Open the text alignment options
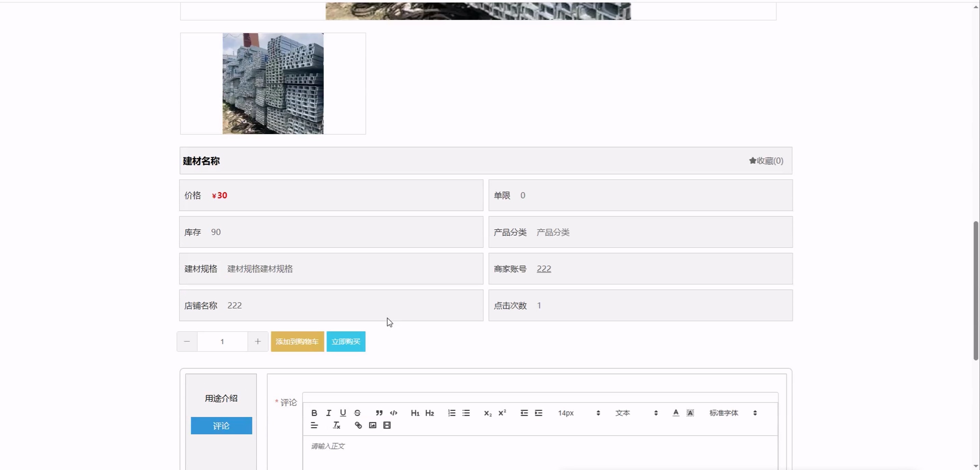Screen dimensions: 980x470 click(x=314, y=425)
